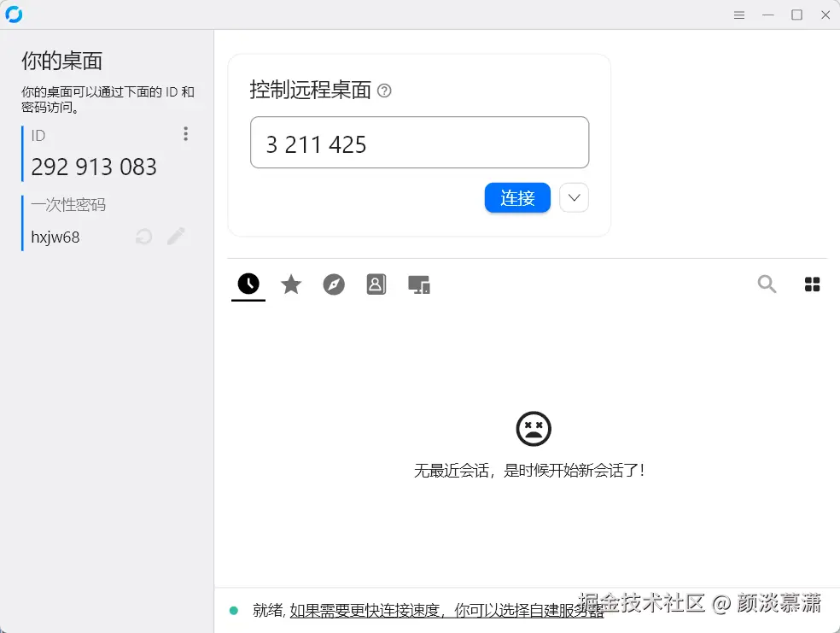This screenshot has width=840, height=633.
Task: Edit the one-time password with pencil icon
Action: click(176, 236)
